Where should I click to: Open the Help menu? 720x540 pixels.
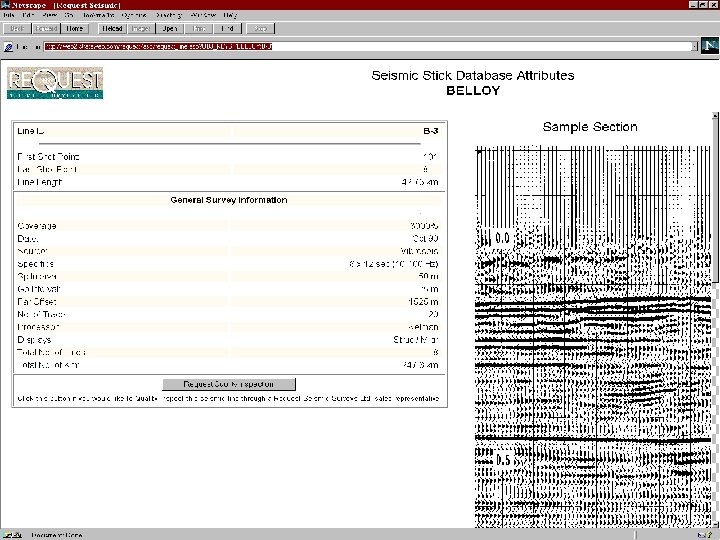tap(230, 15)
